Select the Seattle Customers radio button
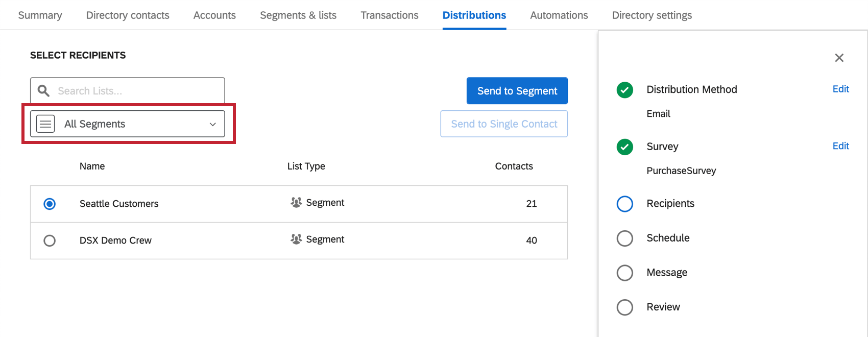 (x=50, y=204)
